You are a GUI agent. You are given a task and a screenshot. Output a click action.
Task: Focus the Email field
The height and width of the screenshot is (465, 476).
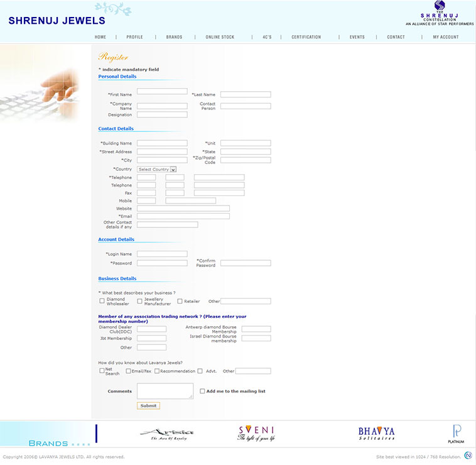click(x=183, y=216)
